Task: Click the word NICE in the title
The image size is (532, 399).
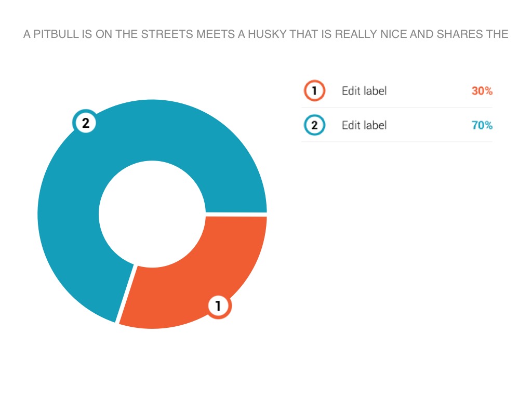Action: [395, 35]
